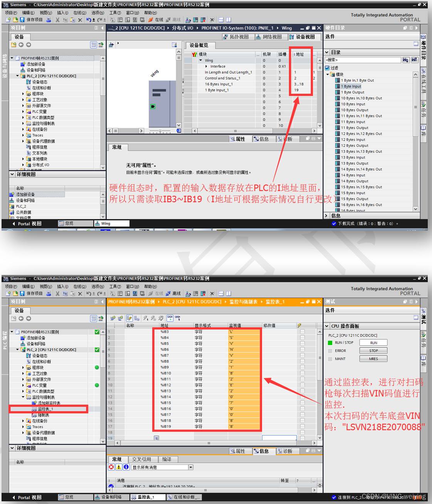This screenshot has width=432, height=504.
Task: Toggle 过滤 filter checkbox in upper catalog
Action: pos(328,68)
